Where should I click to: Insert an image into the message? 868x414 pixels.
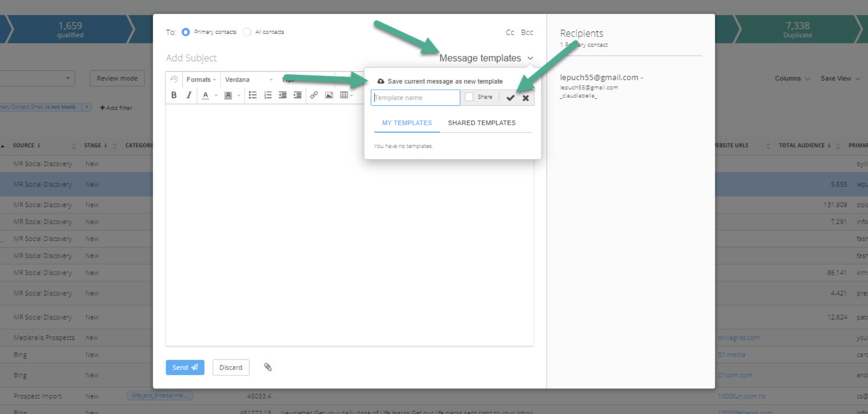pyautogui.click(x=329, y=95)
